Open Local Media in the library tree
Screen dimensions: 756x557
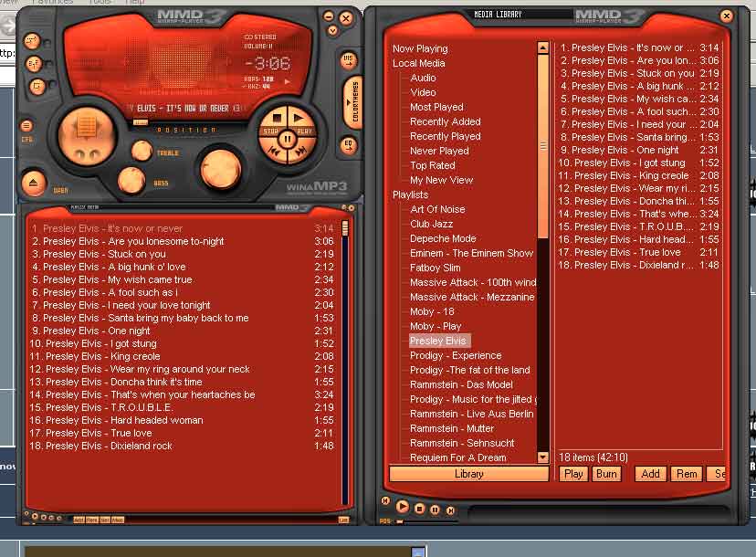pos(418,63)
